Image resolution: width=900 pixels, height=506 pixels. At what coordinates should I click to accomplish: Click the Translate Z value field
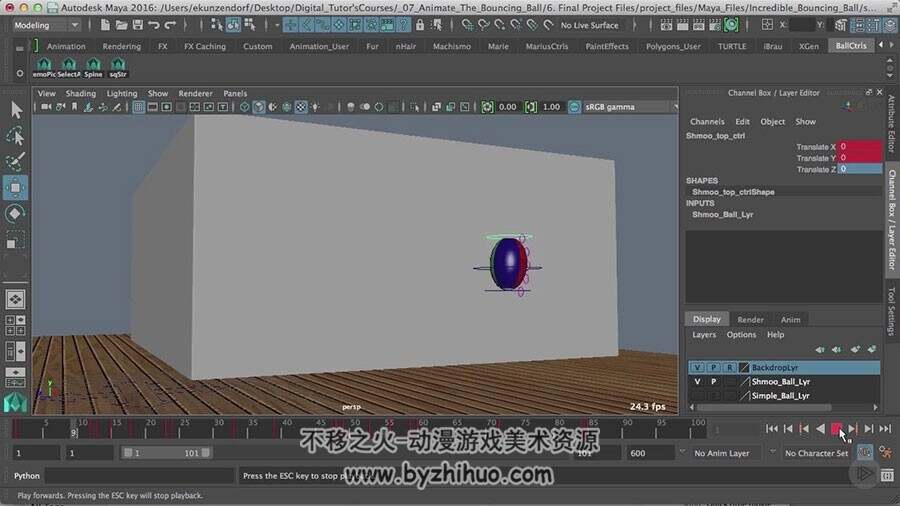click(860, 169)
